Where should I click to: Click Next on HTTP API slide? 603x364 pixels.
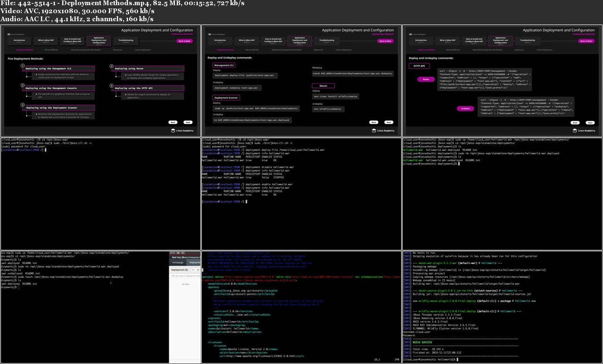pos(590,123)
